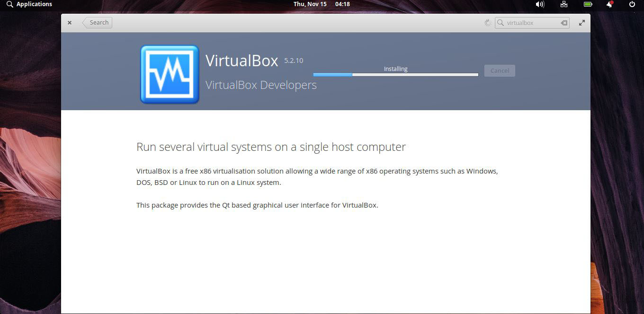Click the VirtualBox Developers label
Screen dimensions: 644x314
point(261,85)
